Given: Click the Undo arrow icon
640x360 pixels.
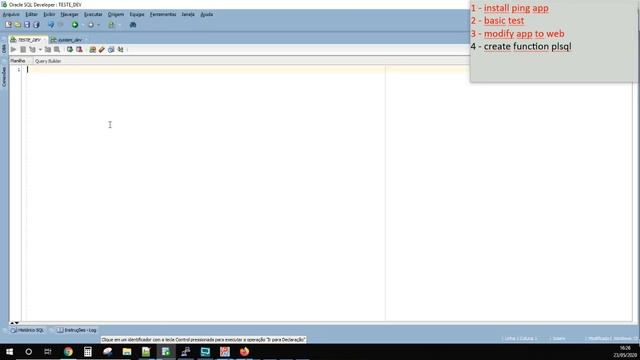Looking at the screenshot, I should pos(51,25).
